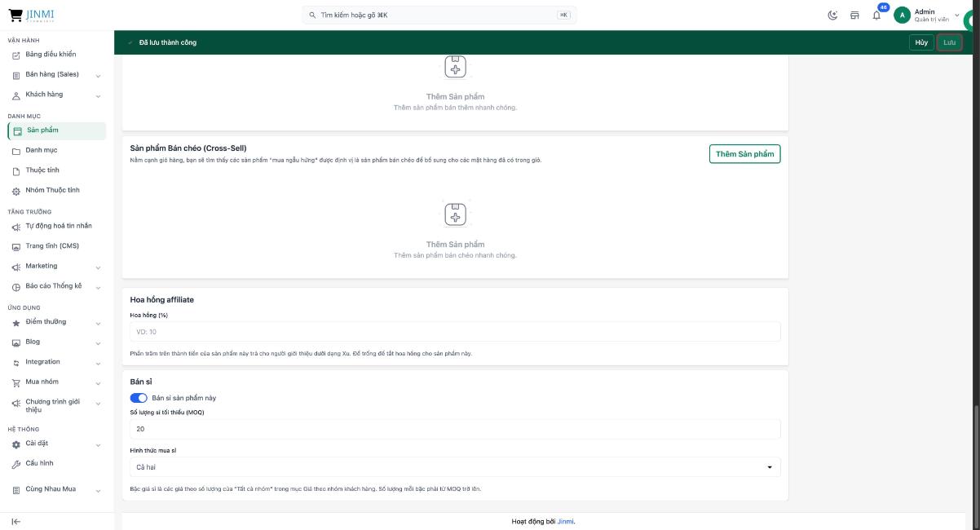Screen dimensions: 980x530
Task: Expand the Cài đặt chevron
Action: 98,444
